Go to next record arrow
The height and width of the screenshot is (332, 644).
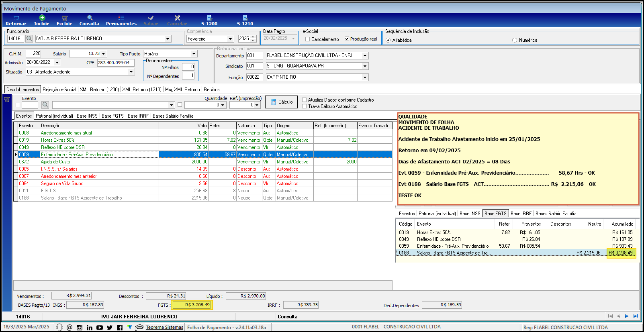pos(627,316)
